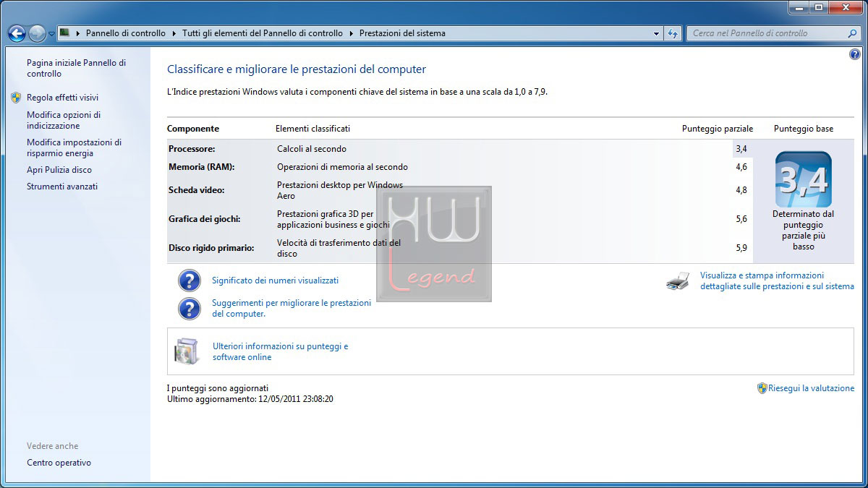This screenshot has height=488, width=868.
Task: Click the 'Punteggio base' column header
Action: tap(804, 129)
